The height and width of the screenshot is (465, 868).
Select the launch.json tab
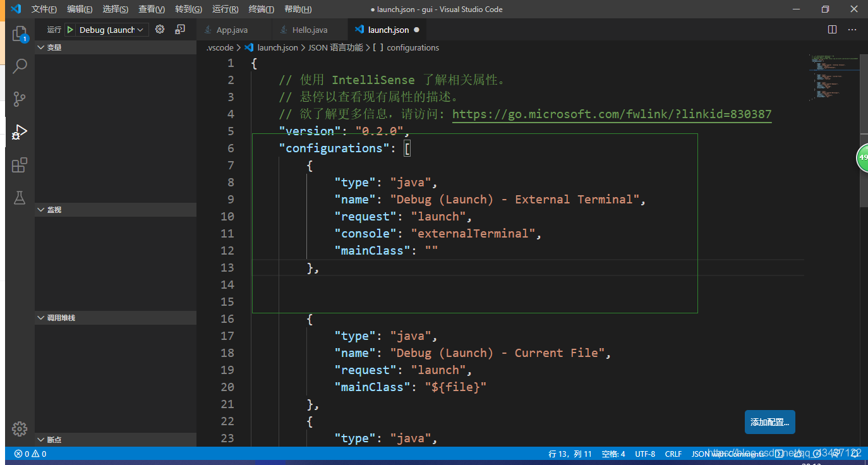tap(388, 30)
